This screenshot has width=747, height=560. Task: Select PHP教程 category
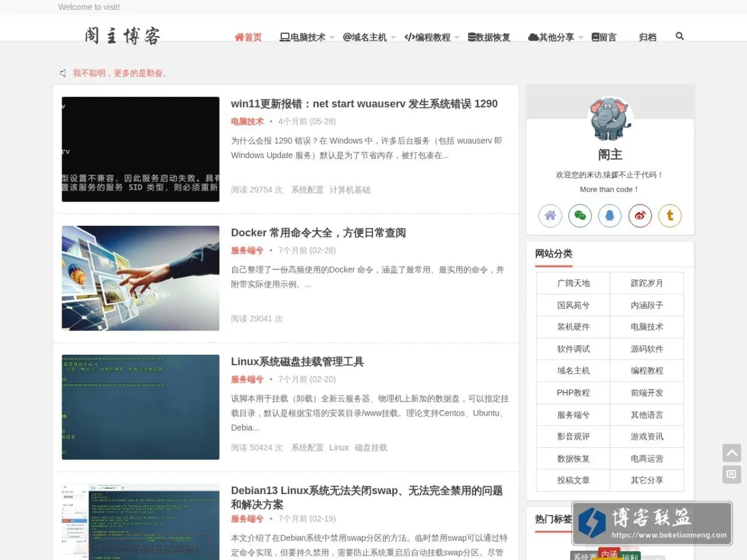tap(573, 393)
